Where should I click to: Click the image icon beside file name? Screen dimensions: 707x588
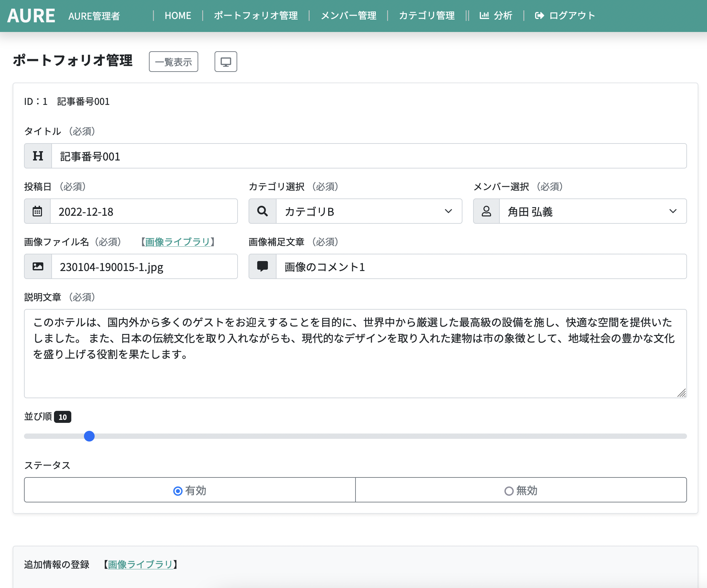(38, 266)
